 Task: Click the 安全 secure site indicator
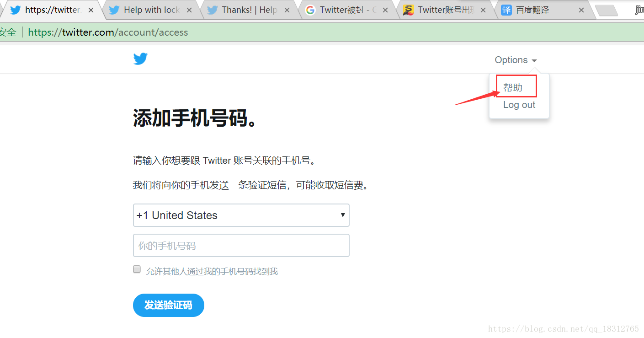tap(8, 32)
